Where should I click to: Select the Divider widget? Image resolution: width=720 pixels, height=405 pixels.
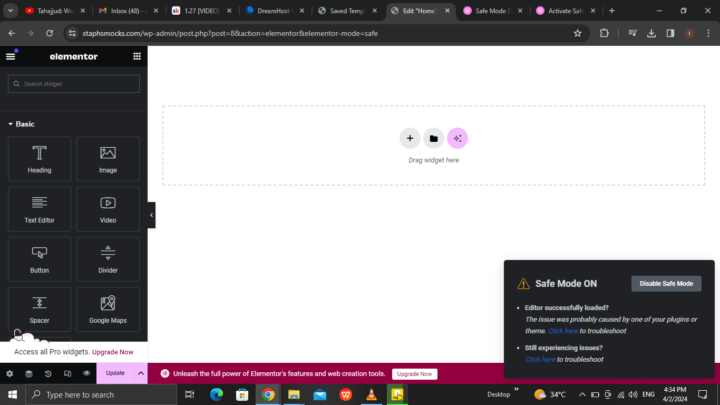(x=108, y=259)
